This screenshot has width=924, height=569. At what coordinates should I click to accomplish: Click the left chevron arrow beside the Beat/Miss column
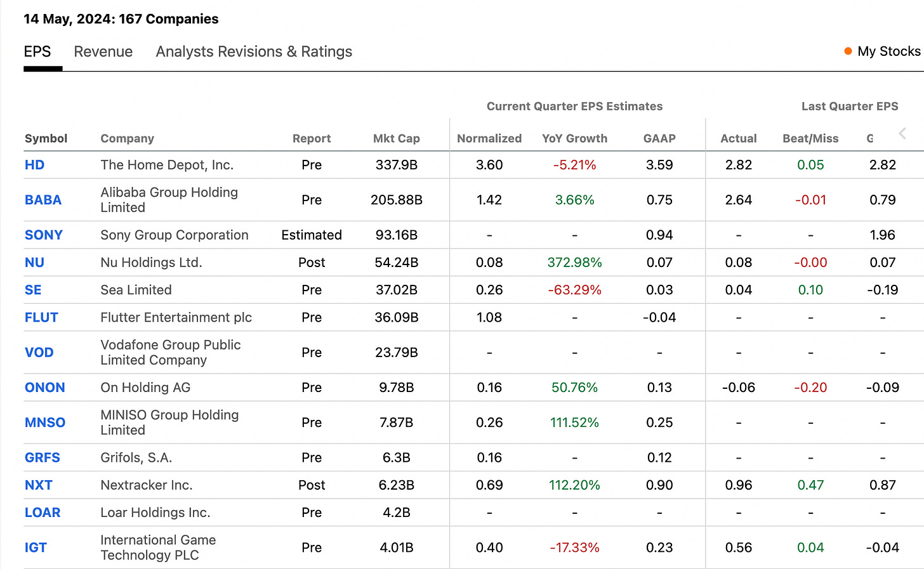[x=902, y=133]
